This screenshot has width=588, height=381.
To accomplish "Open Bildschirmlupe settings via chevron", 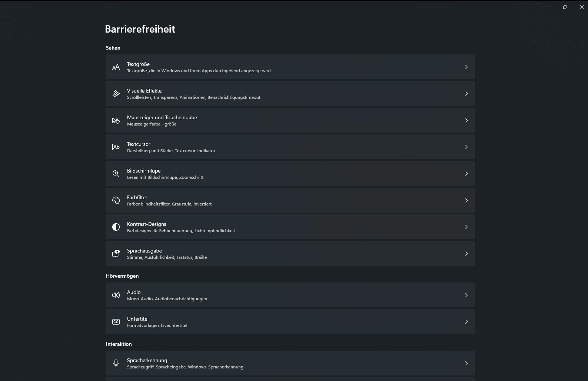I will pos(466,174).
